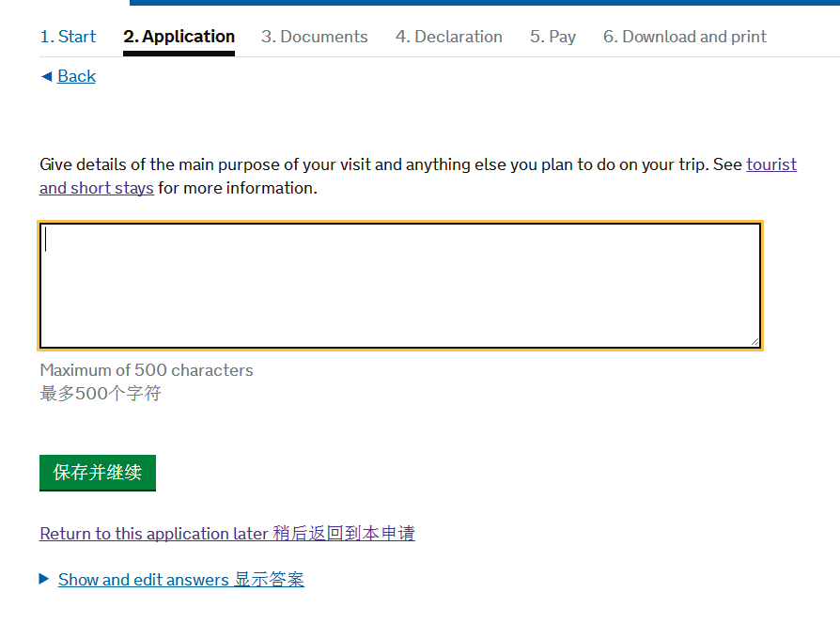840x639 pixels.
Task: Click the disclosure triangle beside Show and edit answers
Action: tap(44, 579)
